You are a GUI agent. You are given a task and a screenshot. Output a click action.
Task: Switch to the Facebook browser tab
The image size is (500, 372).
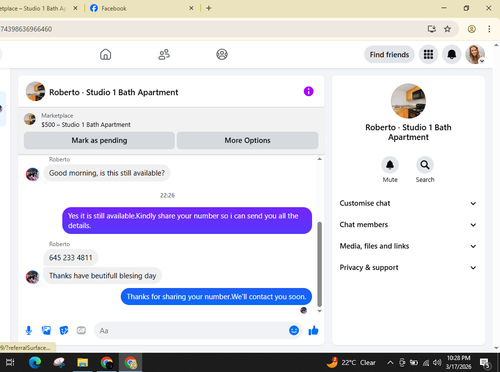pos(140,8)
